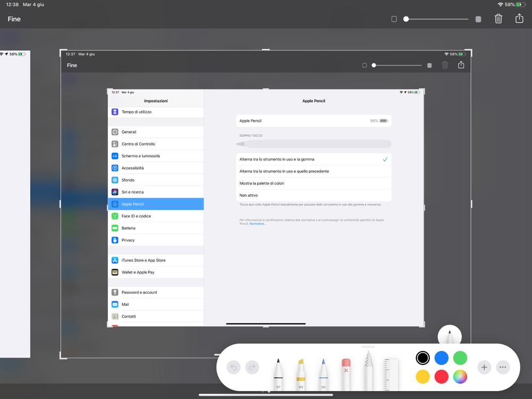Viewport: 532px width, 399px height.
Task: Click the highlighted Apple Pencil sidebar row
Action: click(x=156, y=204)
